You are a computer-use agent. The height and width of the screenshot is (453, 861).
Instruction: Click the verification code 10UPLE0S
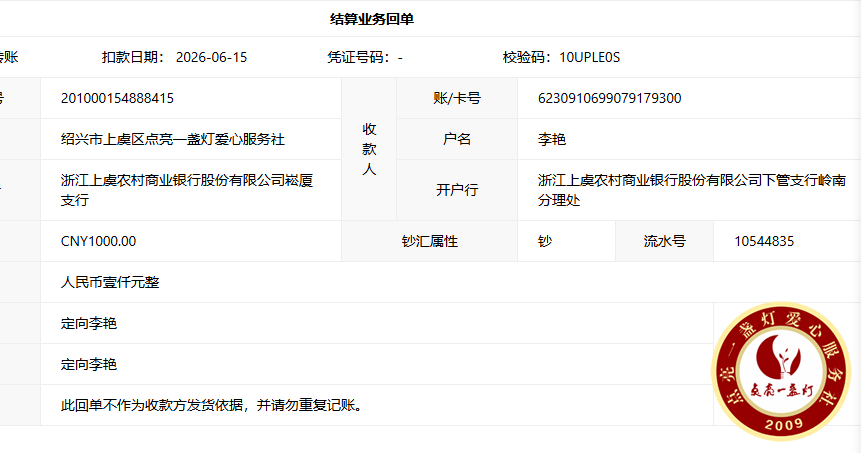pyautogui.click(x=590, y=57)
